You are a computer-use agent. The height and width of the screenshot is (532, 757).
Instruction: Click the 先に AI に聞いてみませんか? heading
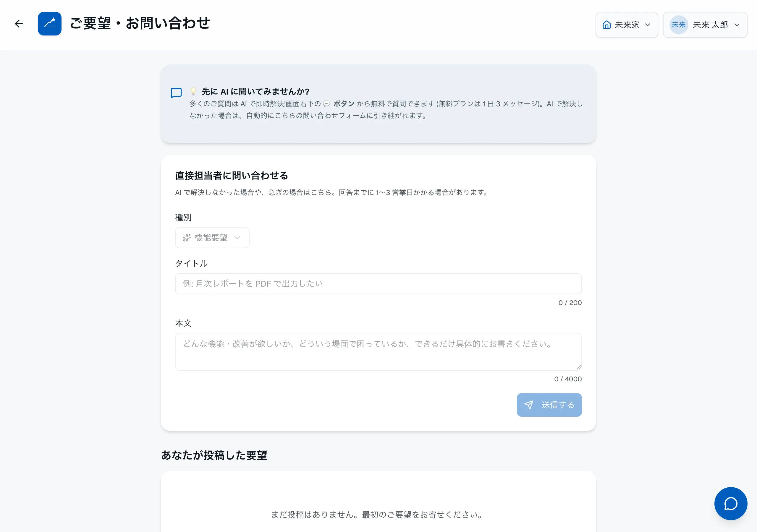(255, 91)
